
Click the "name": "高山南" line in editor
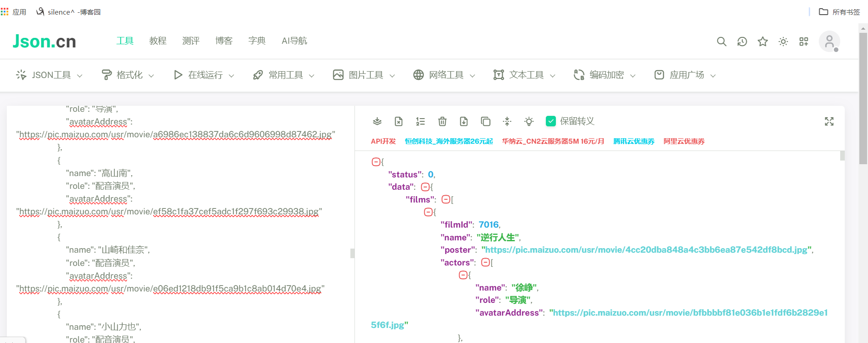[99, 173]
